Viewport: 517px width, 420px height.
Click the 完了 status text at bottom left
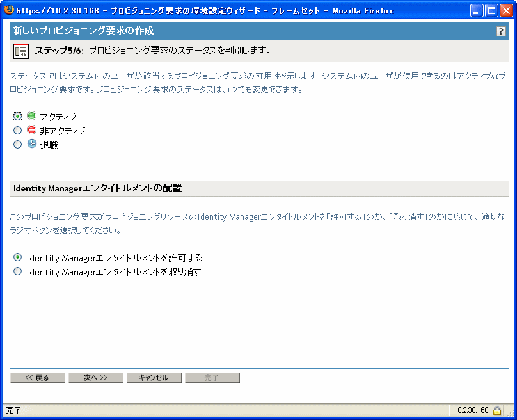(13, 410)
